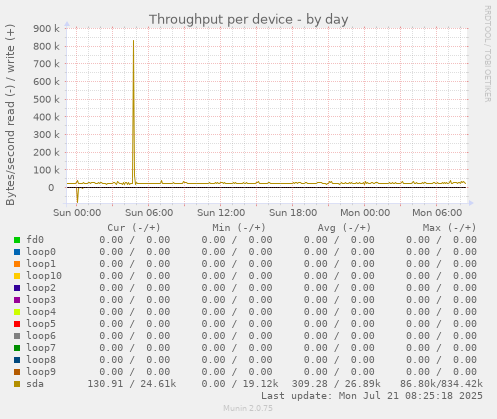Click the 'Mon 06:00' axis label
The width and height of the screenshot is (497, 419).
click(437, 213)
